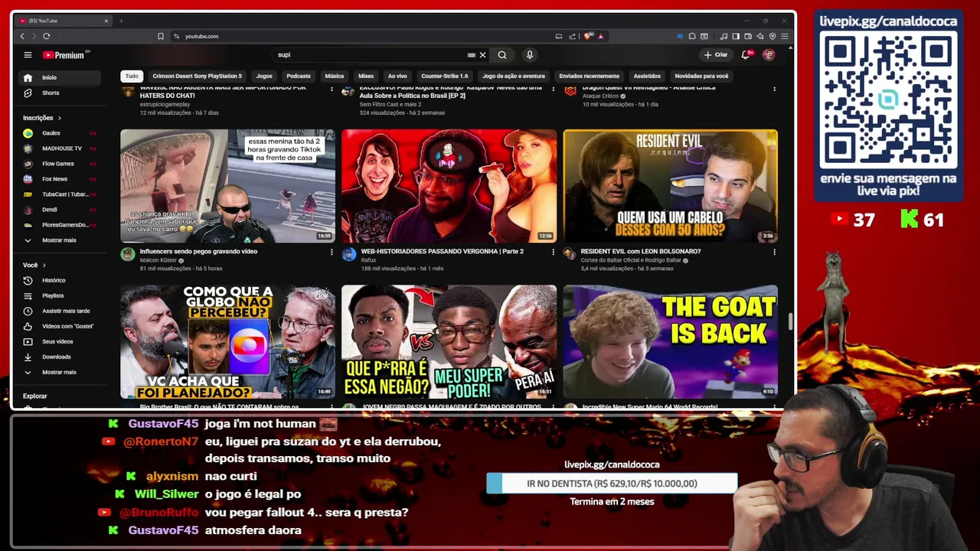Select the Crimson Desert Sony PlayStation 5 chip
This screenshot has width=980, height=551.
197,76
